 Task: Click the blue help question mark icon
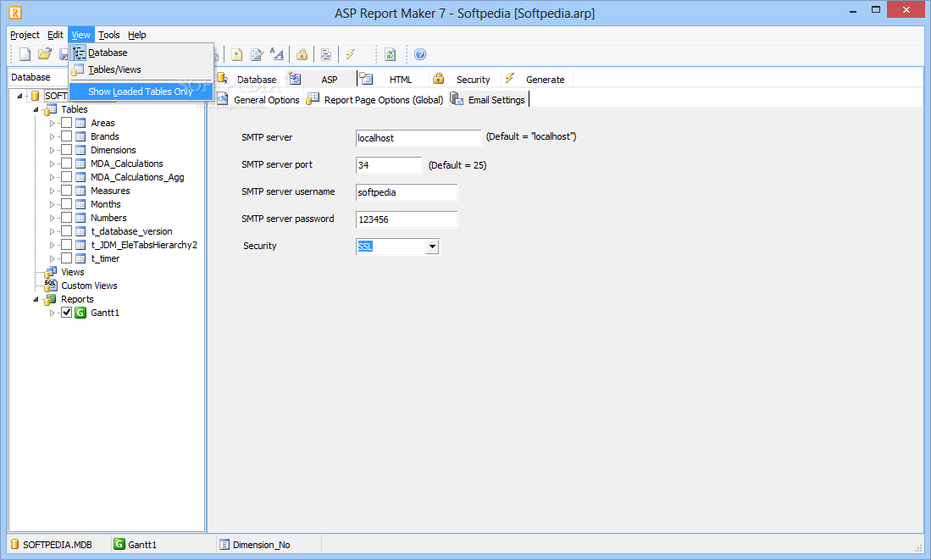click(420, 54)
